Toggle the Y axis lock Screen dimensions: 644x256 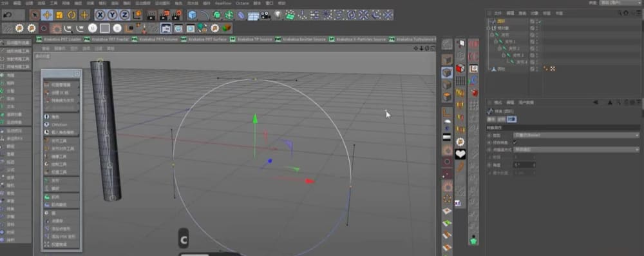click(x=112, y=15)
